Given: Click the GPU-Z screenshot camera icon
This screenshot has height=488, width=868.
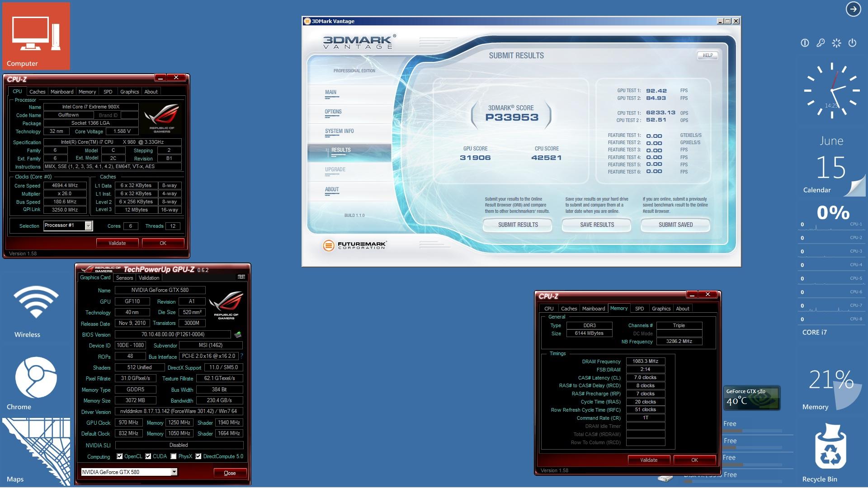Looking at the screenshot, I should (x=241, y=277).
